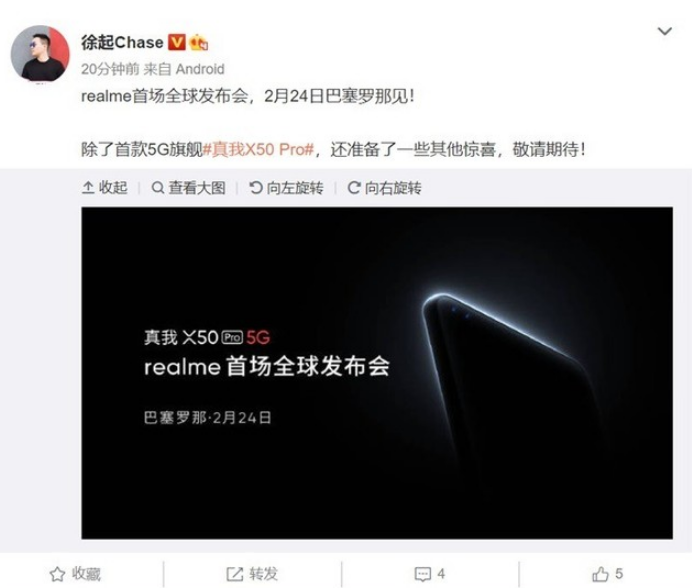This screenshot has height=588, width=692.
Task: Open the comments bubble with 4 replies
Action: (429, 574)
